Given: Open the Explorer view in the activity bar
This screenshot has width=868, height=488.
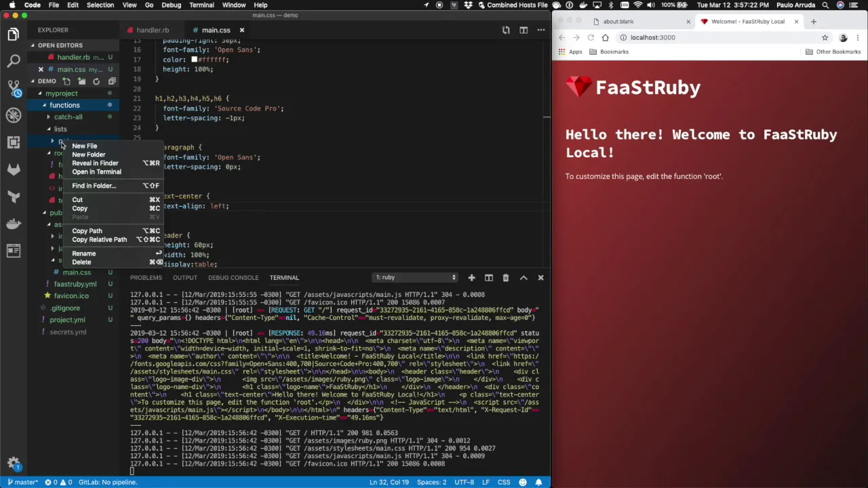Looking at the screenshot, I should coord(14,35).
